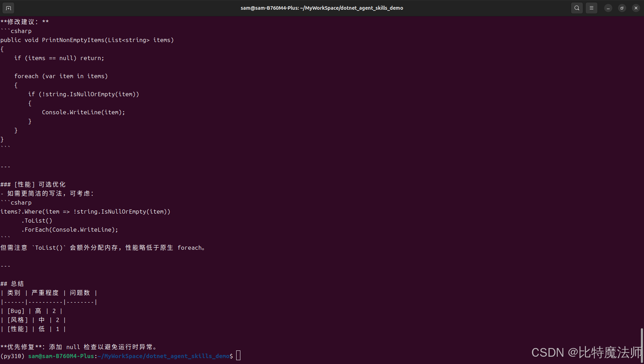
Task: Click the terminal scrollbar thumb
Action: click(x=642, y=346)
